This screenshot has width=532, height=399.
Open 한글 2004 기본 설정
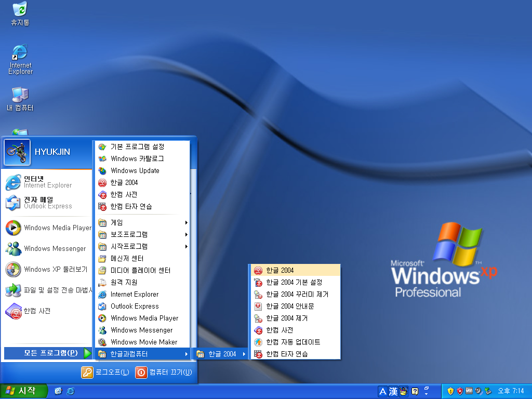pyautogui.click(x=296, y=282)
